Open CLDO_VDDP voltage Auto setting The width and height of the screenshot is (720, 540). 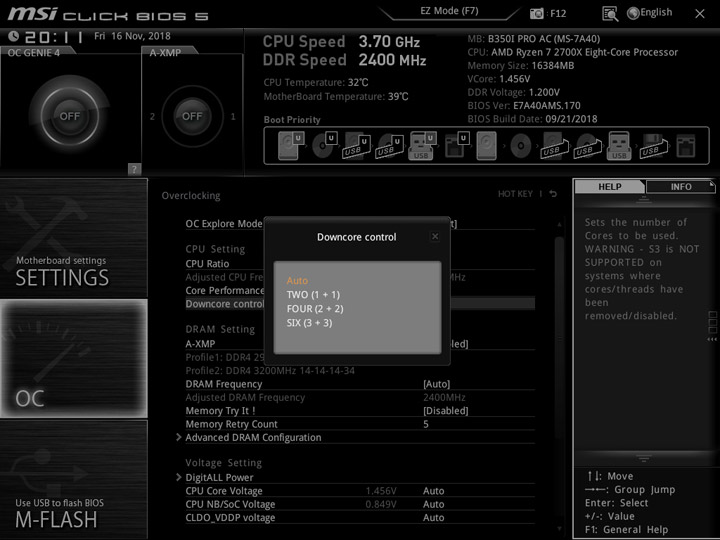433,518
